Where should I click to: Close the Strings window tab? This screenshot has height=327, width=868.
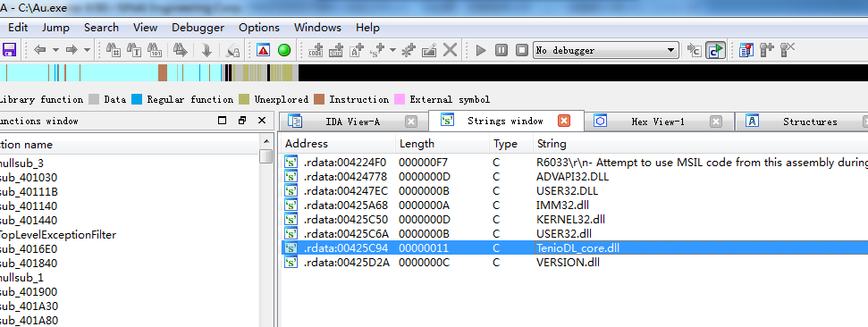(563, 122)
